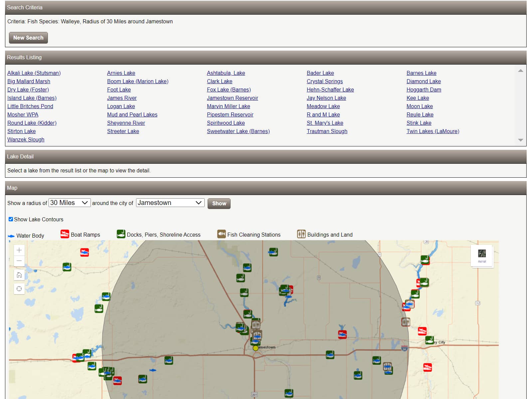The width and height of the screenshot is (532, 399).
Task: Click the yellow Jamestown city marker
Action: pos(256,348)
